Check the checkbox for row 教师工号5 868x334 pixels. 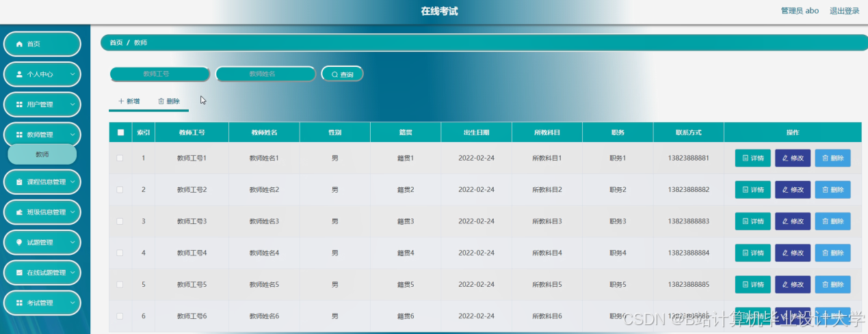point(120,284)
